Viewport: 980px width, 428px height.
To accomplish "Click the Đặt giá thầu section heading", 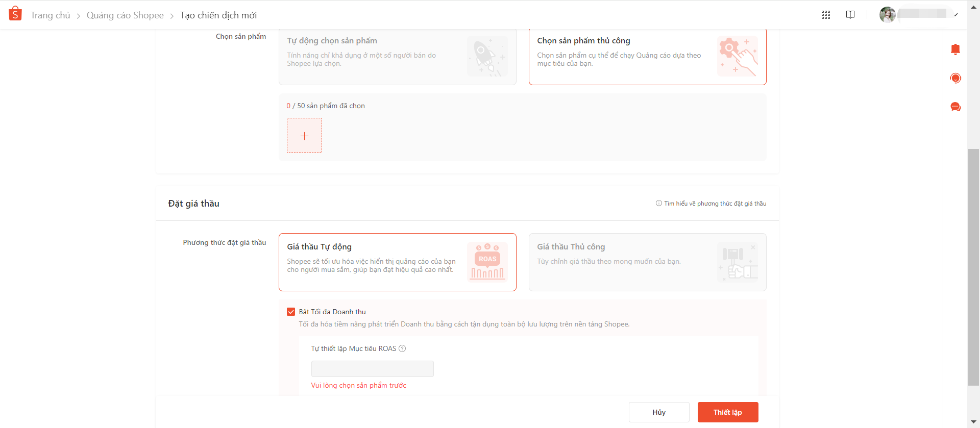I will pyautogui.click(x=194, y=204).
